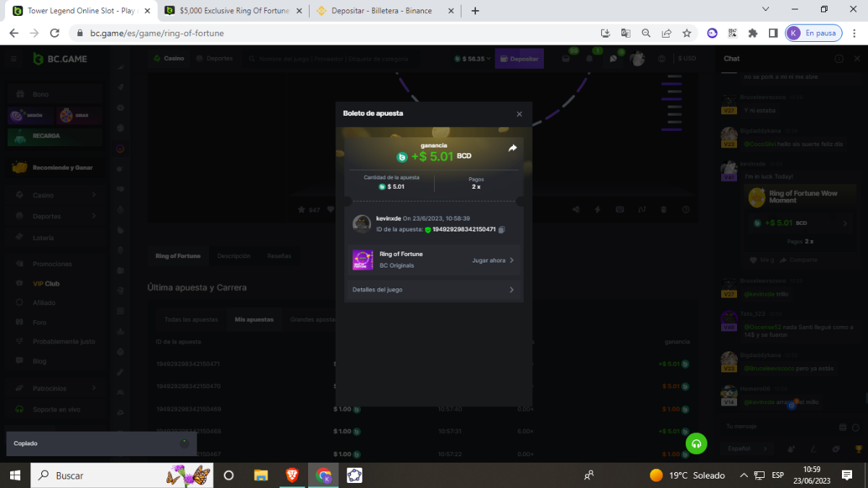Bookmark this page with the star icon
The image size is (868, 488).
686,33
